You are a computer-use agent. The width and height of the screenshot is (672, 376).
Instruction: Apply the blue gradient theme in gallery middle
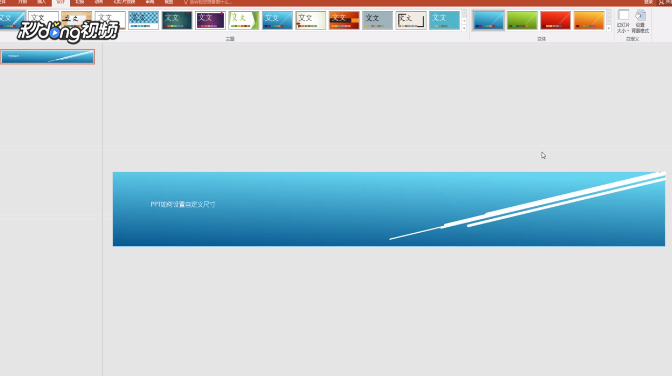click(x=277, y=20)
